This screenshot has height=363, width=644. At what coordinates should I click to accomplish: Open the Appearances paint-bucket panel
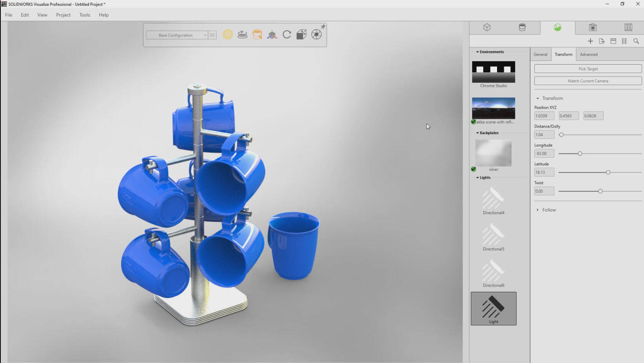click(x=522, y=27)
